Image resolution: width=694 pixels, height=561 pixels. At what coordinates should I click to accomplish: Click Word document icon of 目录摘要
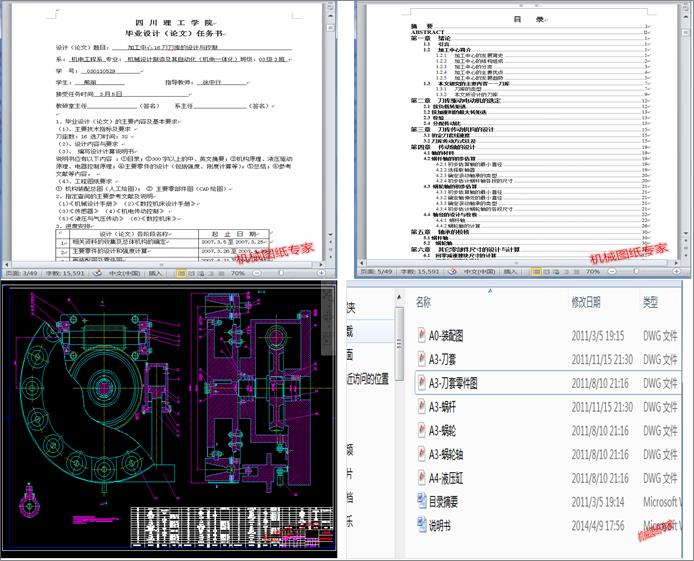click(x=422, y=501)
